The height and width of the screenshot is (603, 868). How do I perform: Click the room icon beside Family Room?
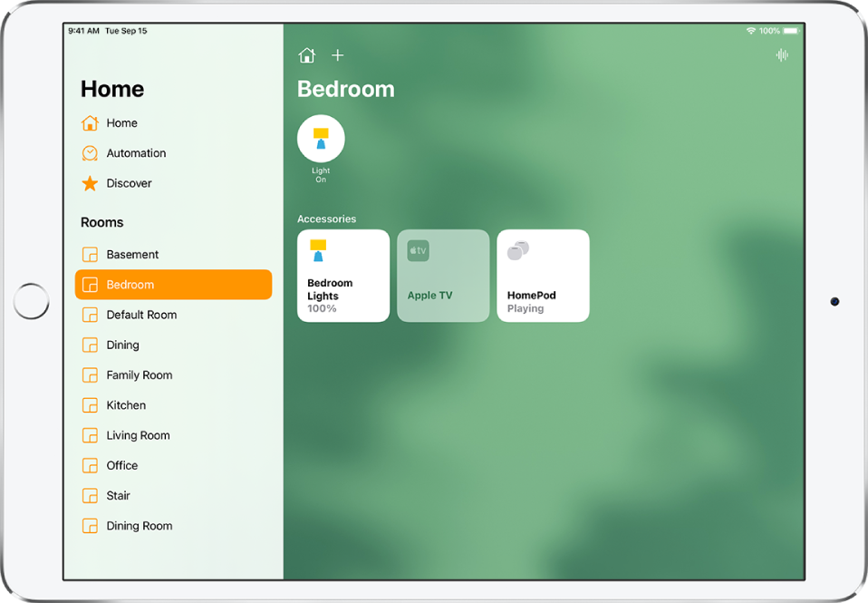(x=90, y=375)
